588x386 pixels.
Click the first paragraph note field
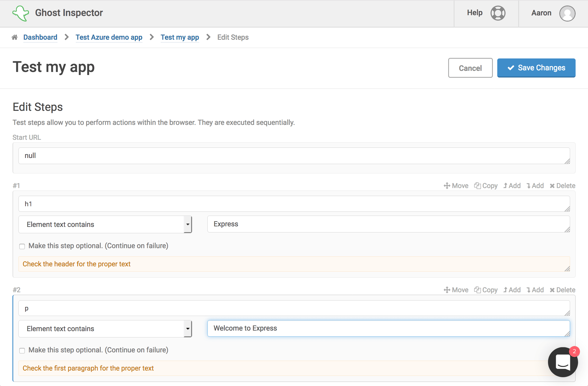pyautogui.click(x=294, y=368)
